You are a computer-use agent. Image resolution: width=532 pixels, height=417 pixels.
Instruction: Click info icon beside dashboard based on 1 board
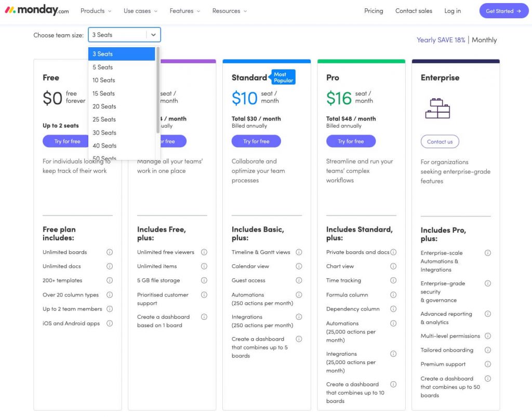click(x=204, y=317)
